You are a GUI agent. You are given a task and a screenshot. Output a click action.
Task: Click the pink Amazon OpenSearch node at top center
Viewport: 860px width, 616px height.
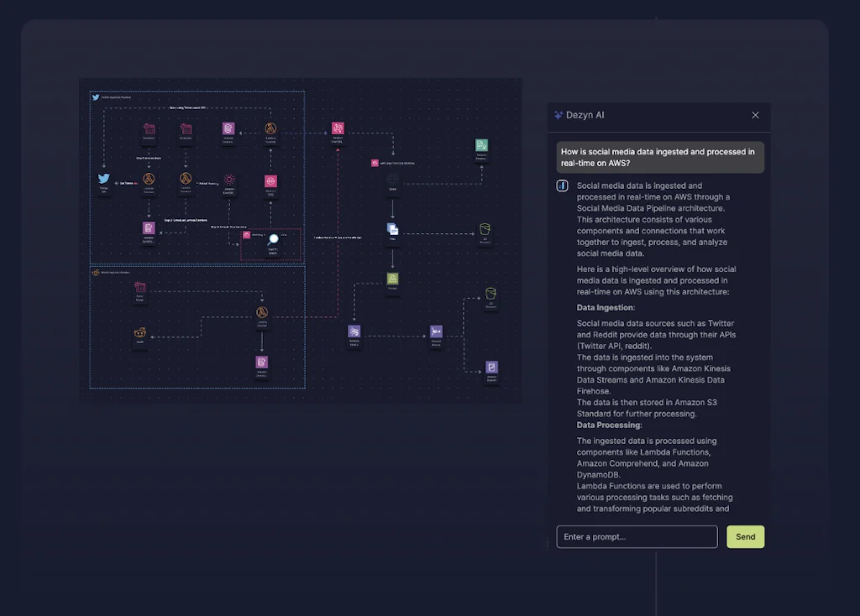pos(338,128)
